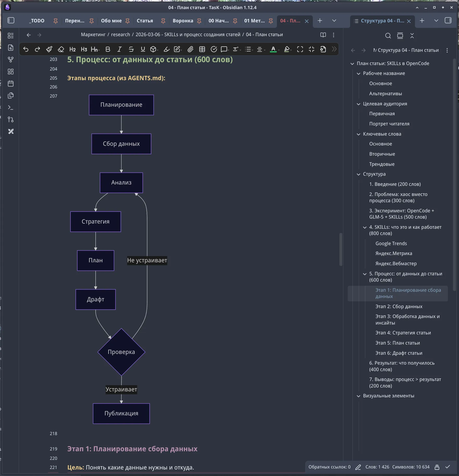
Task: Insert a table using toolbar icon
Action: pos(202,49)
